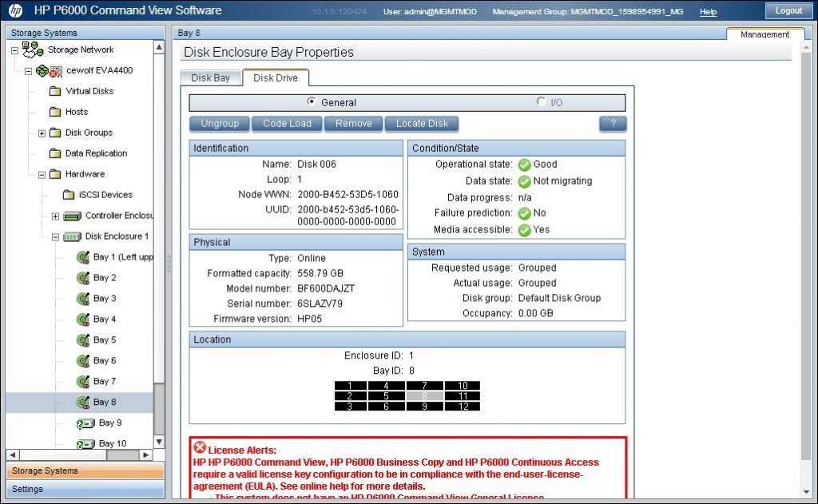Select the I/O radio button
Viewport: 818px width, 504px height.
point(541,101)
